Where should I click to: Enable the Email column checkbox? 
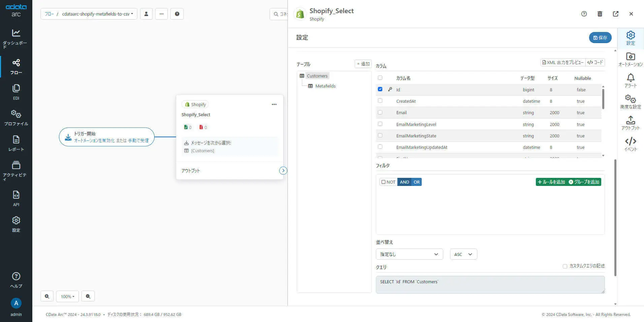pyautogui.click(x=380, y=112)
